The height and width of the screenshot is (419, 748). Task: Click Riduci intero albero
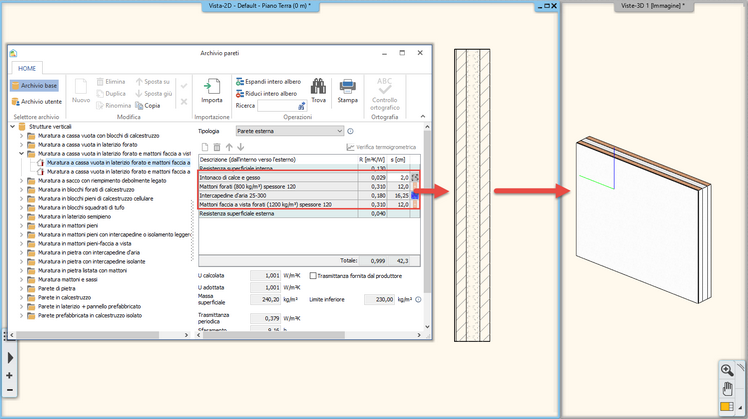pyautogui.click(x=266, y=94)
